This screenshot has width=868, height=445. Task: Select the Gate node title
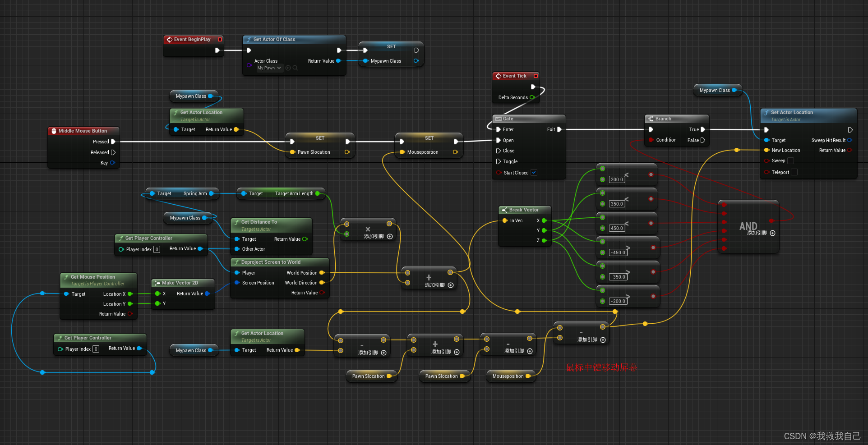click(508, 119)
